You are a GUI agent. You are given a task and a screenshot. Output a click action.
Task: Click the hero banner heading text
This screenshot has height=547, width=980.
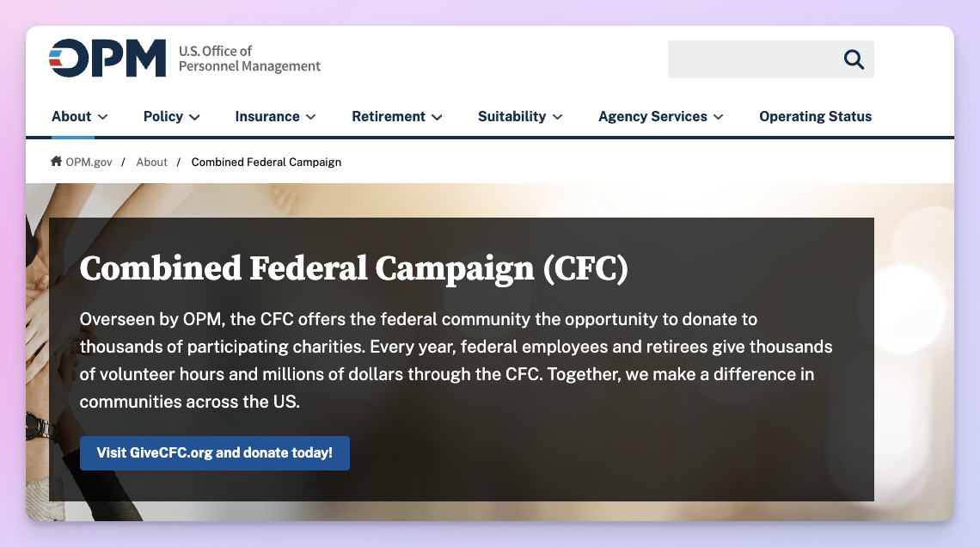[353, 268]
